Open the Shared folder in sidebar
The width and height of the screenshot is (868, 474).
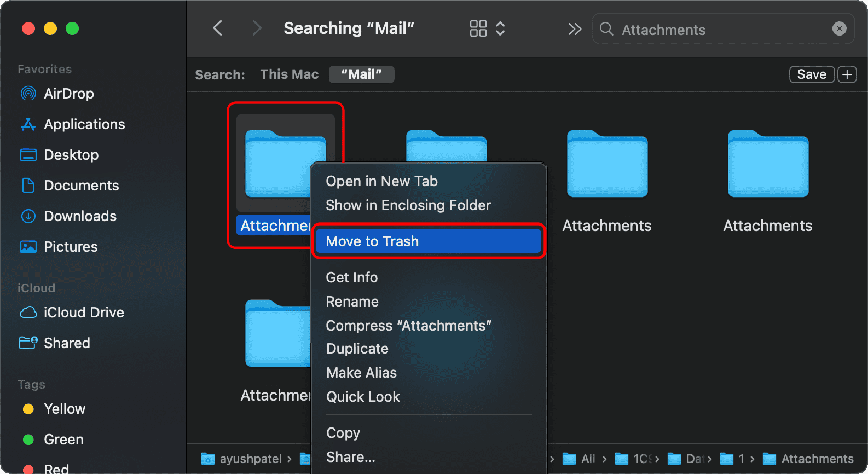tap(67, 343)
